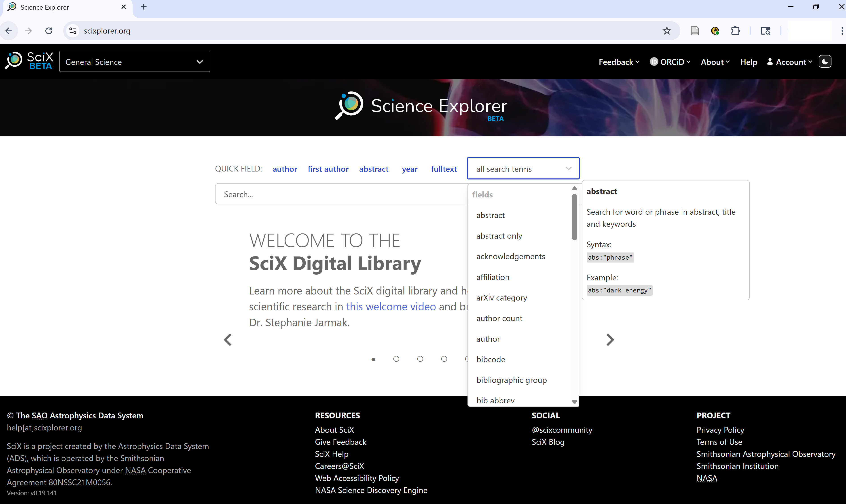
Task: Click the screen search icon in toolbar
Action: [765, 31]
